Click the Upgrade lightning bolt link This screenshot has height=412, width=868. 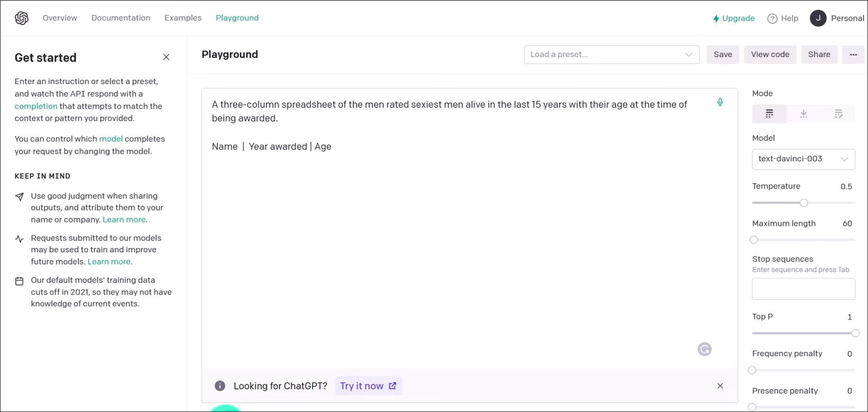coord(734,18)
